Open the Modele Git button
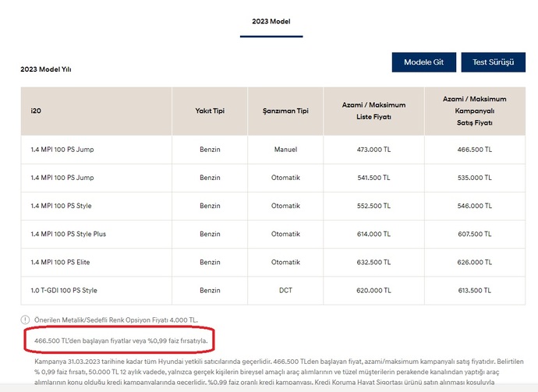 pyautogui.click(x=423, y=62)
